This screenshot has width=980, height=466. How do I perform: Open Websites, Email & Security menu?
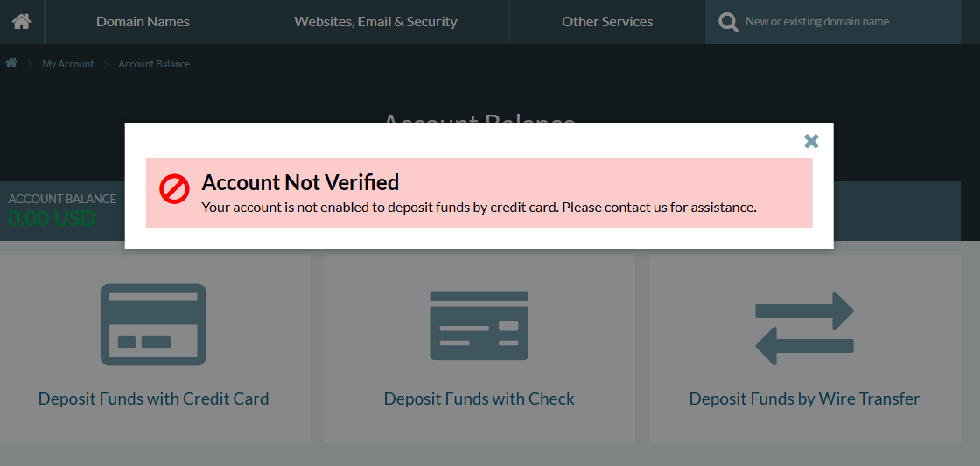pos(375,21)
